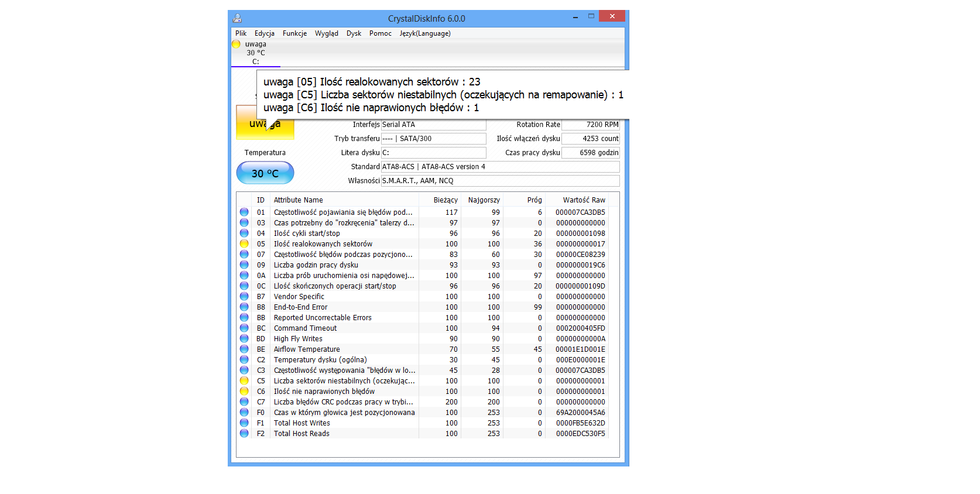Click the Ilość włączeń dysku 4253 count field
The height and width of the screenshot is (494, 980).
tap(591, 139)
